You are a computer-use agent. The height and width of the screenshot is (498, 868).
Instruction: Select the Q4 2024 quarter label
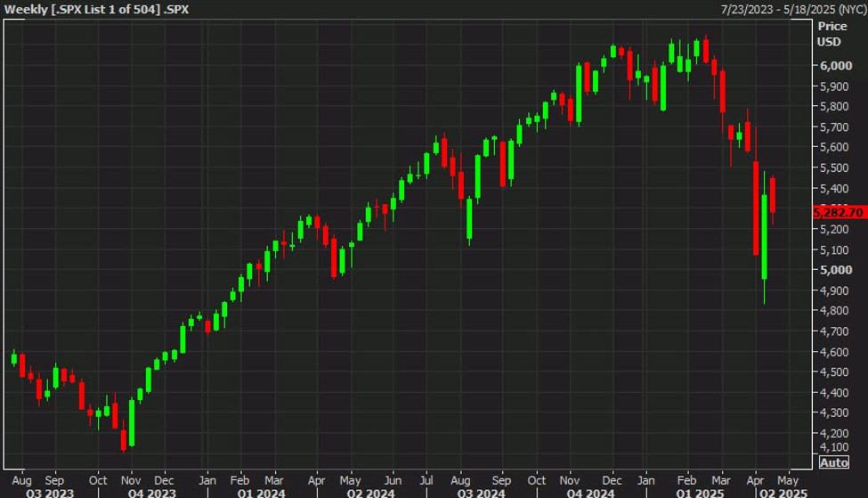[x=588, y=491]
